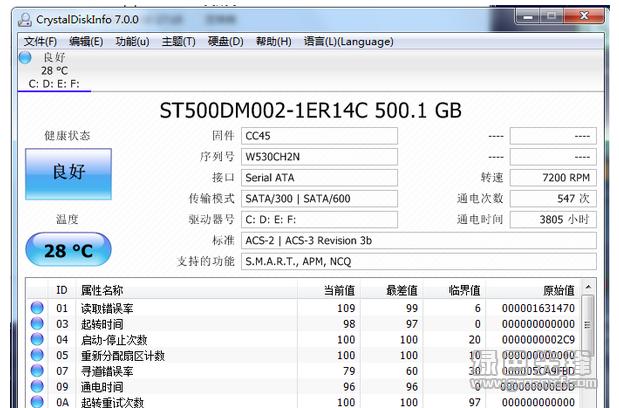
Task: Click the power on hours field 3805 小时
Action: click(553, 219)
